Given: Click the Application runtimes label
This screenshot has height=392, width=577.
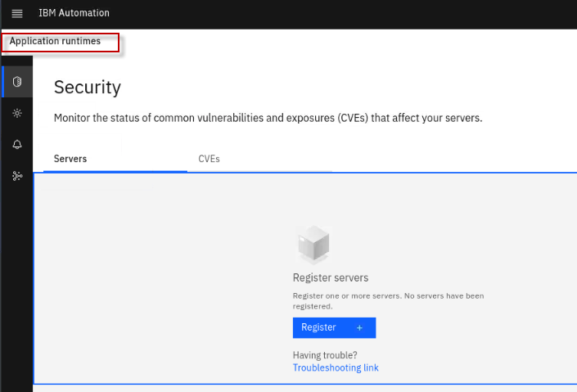Looking at the screenshot, I should [55, 42].
